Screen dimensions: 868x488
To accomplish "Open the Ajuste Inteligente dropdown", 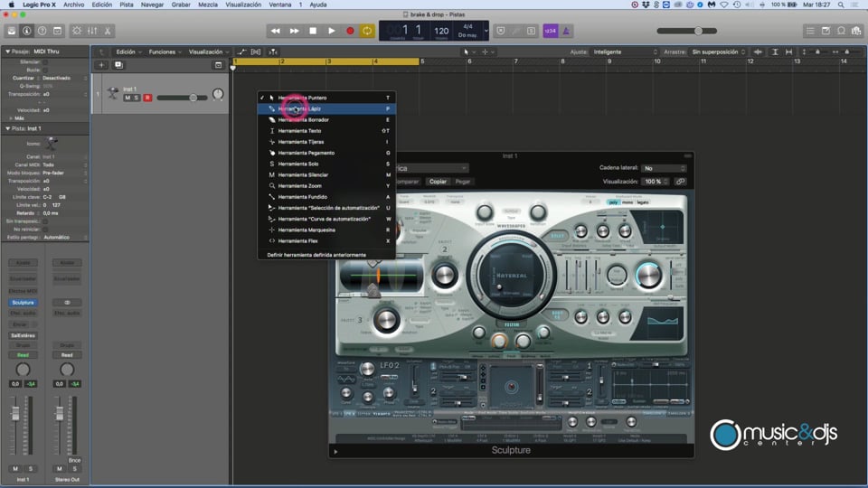I will 625,52.
